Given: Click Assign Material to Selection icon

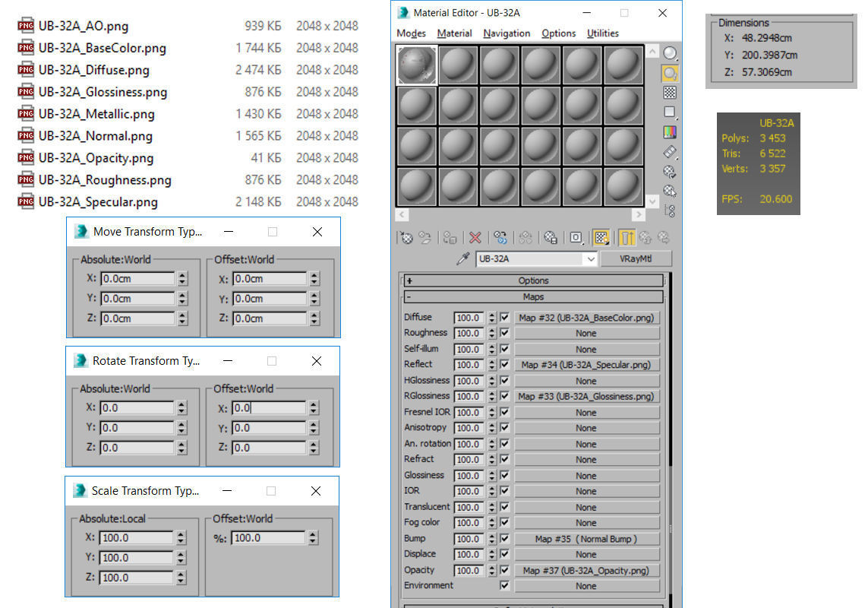Looking at the screenshot, I should coord(450,238).
